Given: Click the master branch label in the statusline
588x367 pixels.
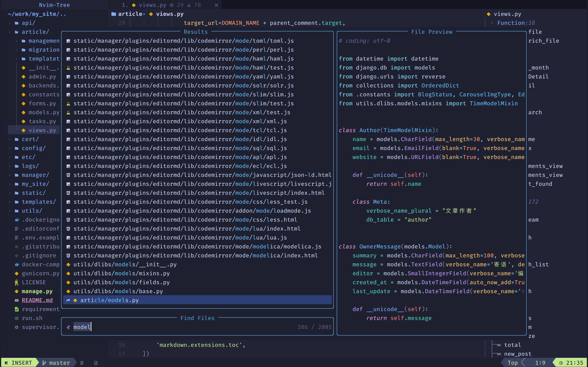Looking at the screenshot, I should tap(59, 362).
